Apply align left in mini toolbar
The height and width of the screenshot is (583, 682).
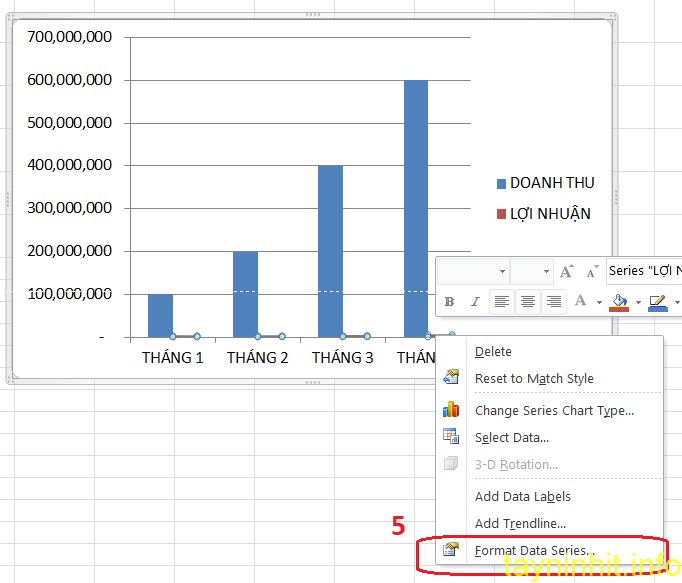pos(502,302)
